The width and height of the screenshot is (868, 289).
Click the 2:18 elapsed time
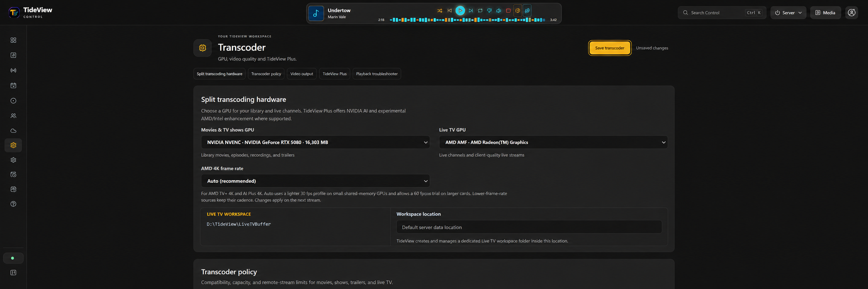tap(381, 20)
